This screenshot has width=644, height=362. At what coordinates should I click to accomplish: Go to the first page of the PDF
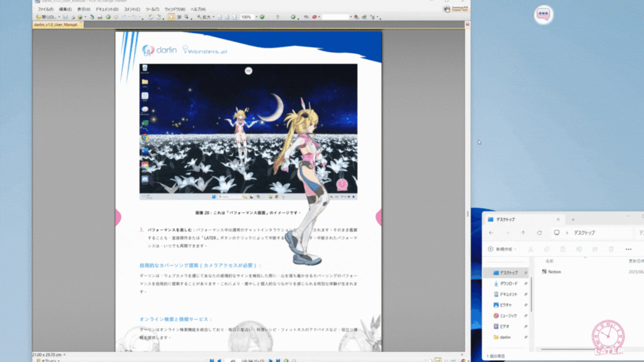(x=211, y=360)
